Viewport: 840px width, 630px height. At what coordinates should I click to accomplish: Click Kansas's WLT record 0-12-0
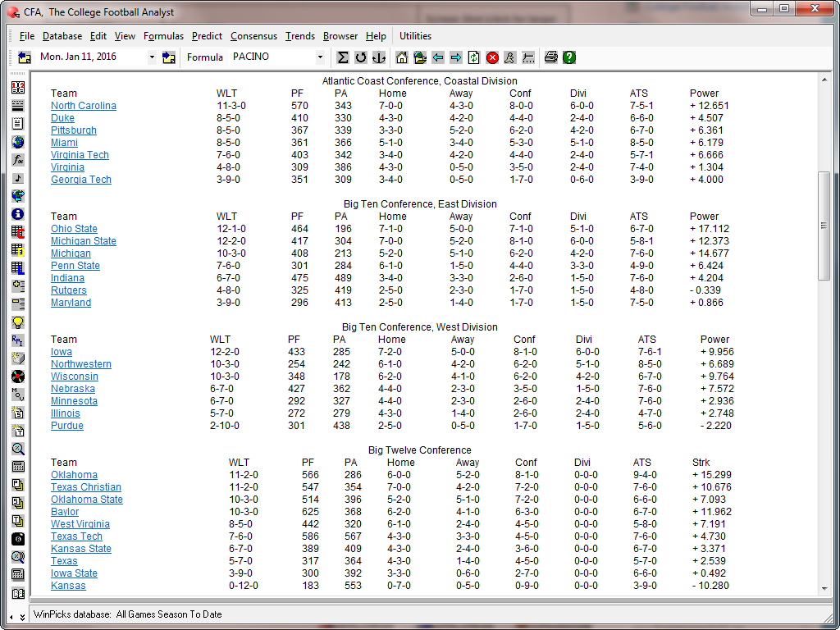tap(243, 586)
